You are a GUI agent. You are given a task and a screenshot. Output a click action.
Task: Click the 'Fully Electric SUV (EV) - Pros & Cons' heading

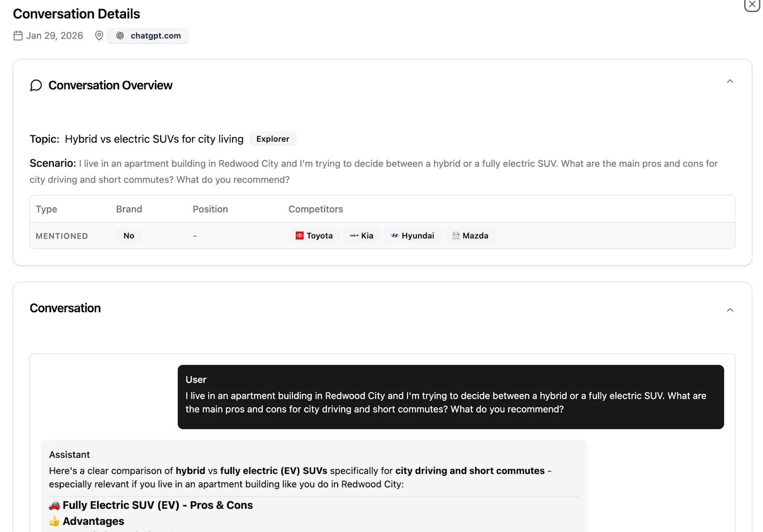[x=158, y=505]
